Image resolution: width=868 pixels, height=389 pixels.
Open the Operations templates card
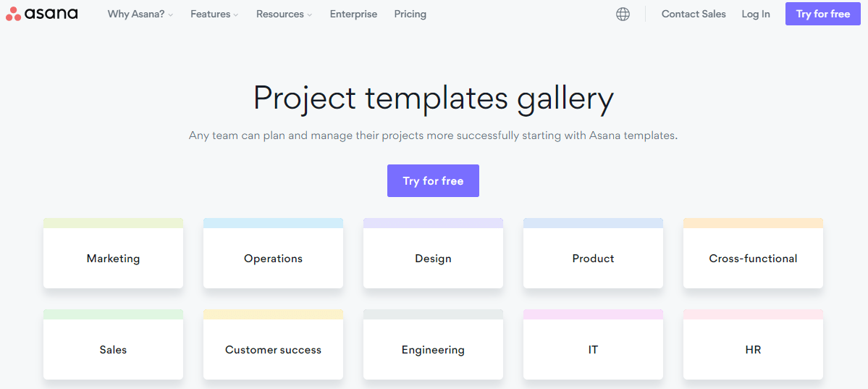(x=273, y=254)
